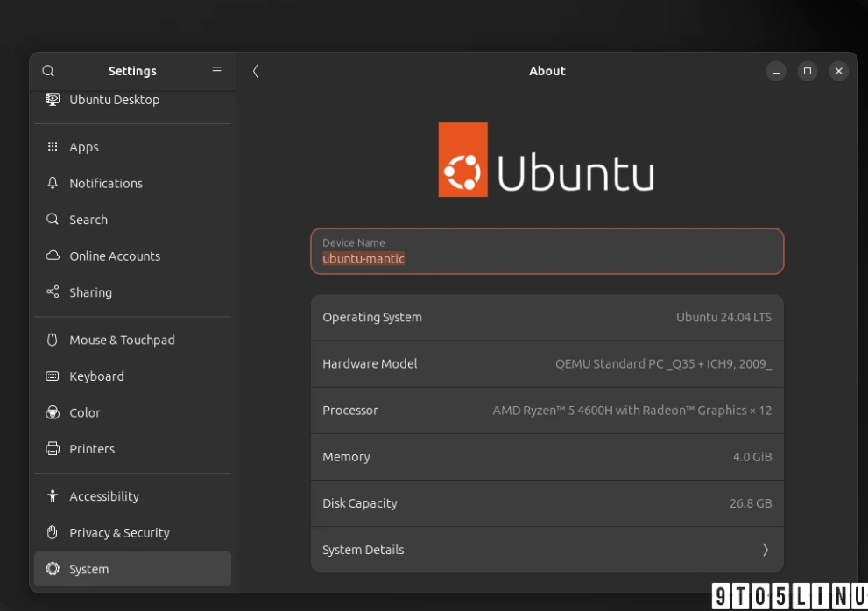The width and height of the screenshot is (868, 611).
Task: Click the Privacy & Security hand icon
Action: [x=53, y=532]
